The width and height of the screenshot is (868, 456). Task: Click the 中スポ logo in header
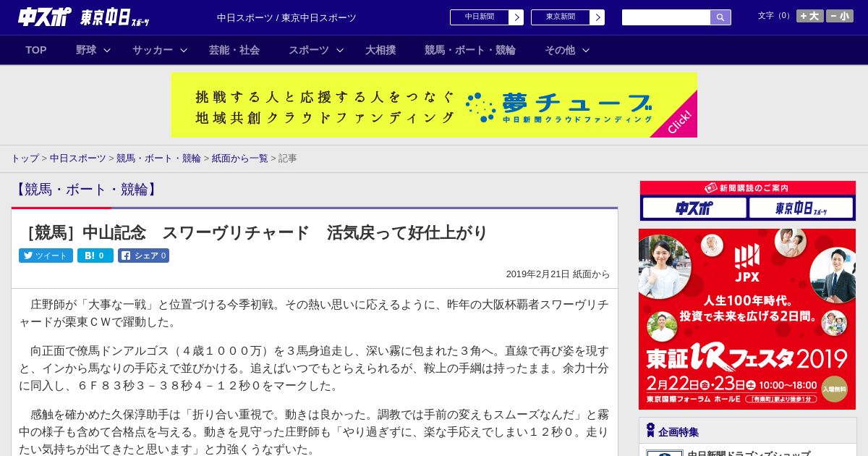pyautogui.click(x=44, y=17)
